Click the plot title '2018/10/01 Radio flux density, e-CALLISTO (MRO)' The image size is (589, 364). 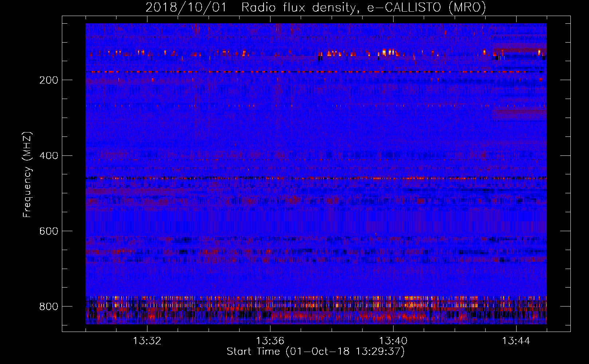click(316, 7)
